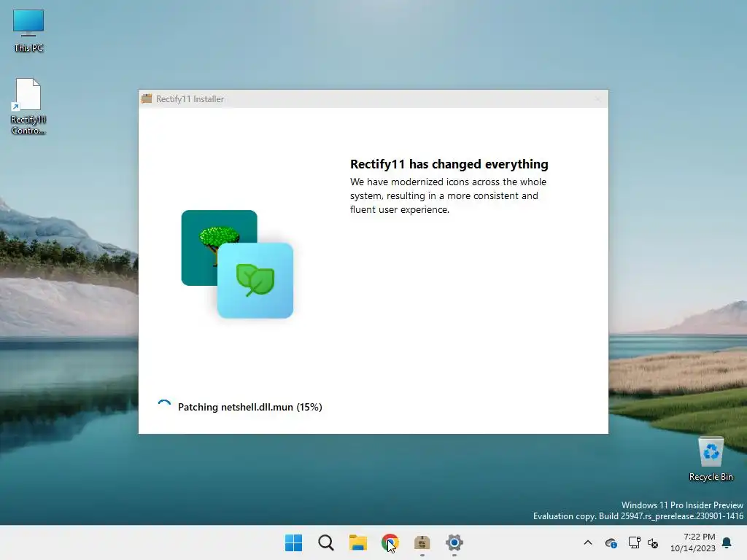Click the 'Patching netshell.dll.mun (15%)' status text
Screen dimensions: 747x560
tap(250, 407)
